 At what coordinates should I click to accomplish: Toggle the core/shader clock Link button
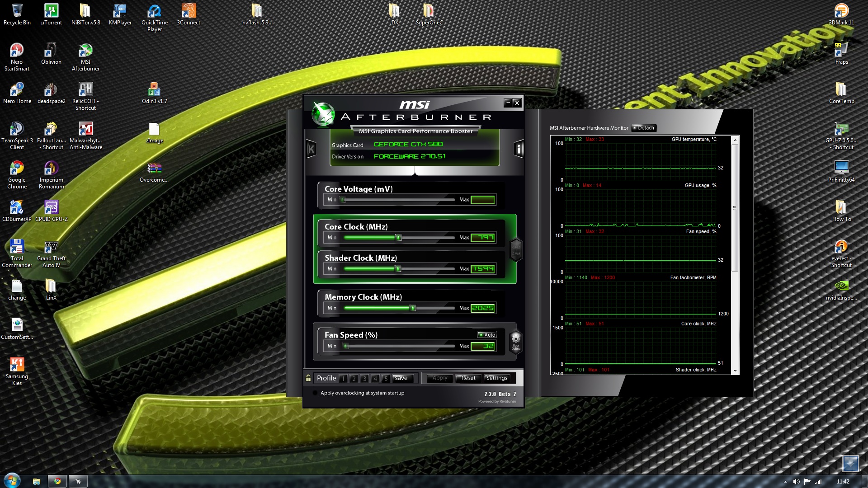[516, 250]
